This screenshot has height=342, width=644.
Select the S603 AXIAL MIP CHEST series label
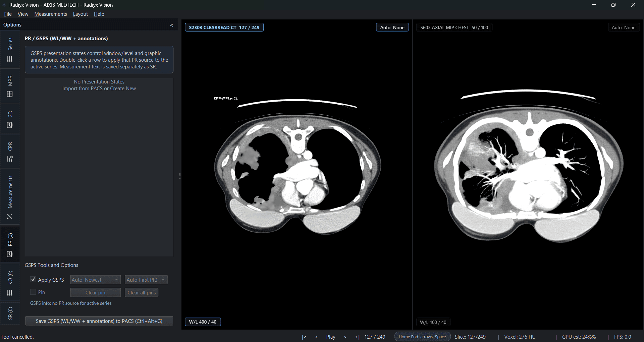click(x=454, y=27)
